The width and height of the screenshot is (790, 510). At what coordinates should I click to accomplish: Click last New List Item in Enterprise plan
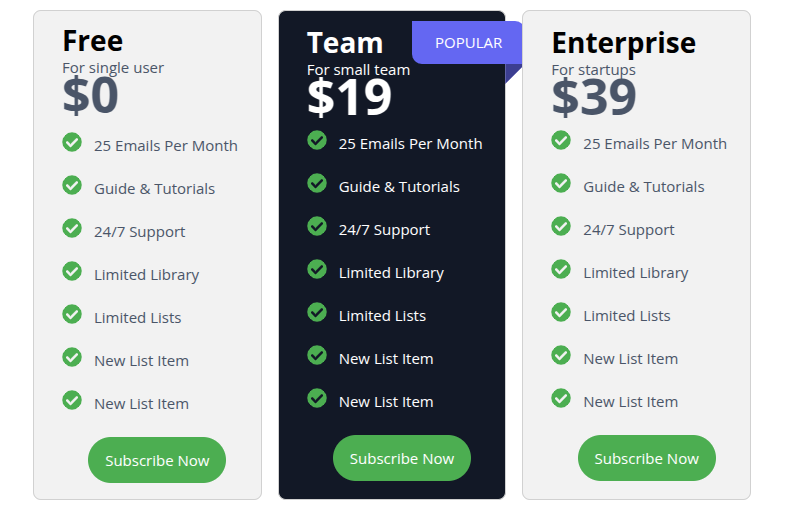[x=631, y=402]
